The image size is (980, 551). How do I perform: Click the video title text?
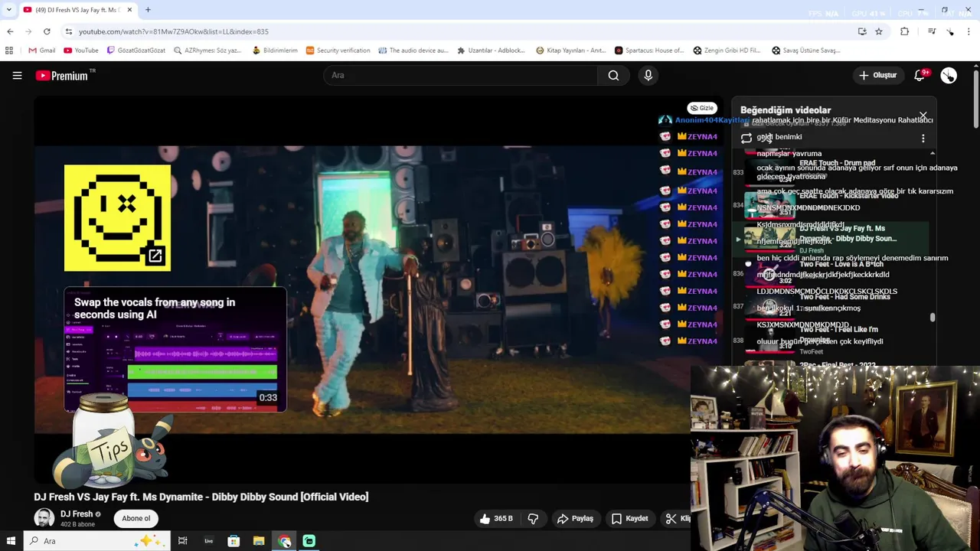(x=201, y=497)
